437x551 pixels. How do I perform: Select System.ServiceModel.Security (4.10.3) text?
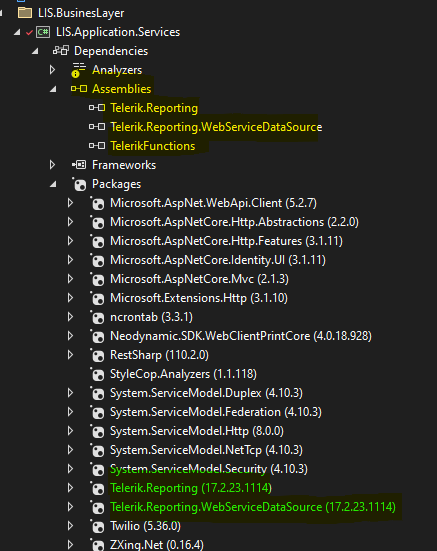[x=209, y=469]
